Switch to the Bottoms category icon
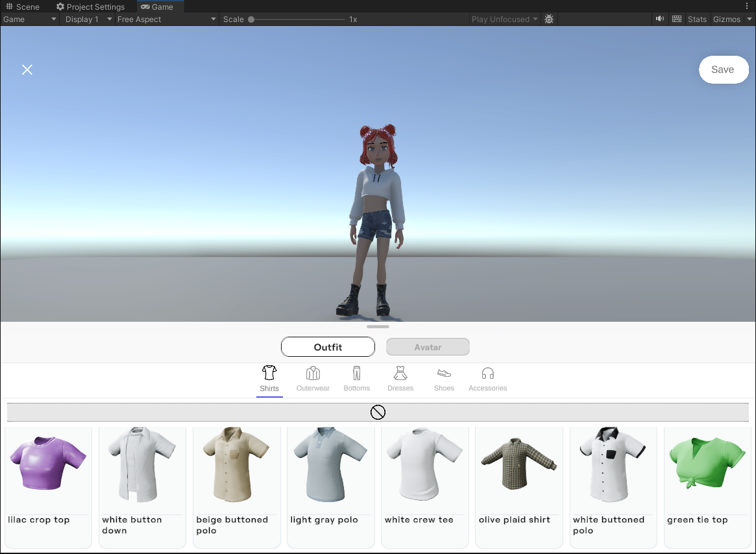The height and width of the screenshot is (554, 756). (x=356, y=375)
